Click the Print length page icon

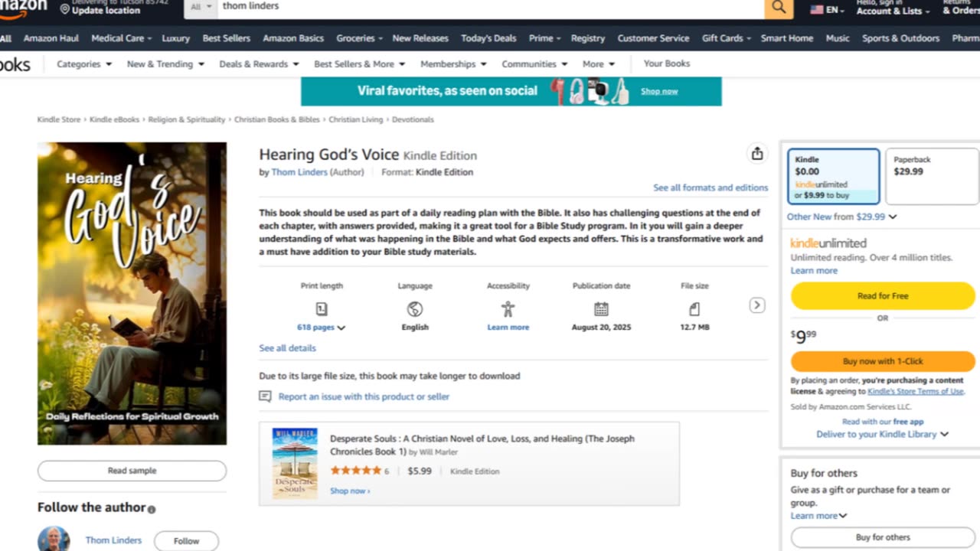(x=322, y=309)
